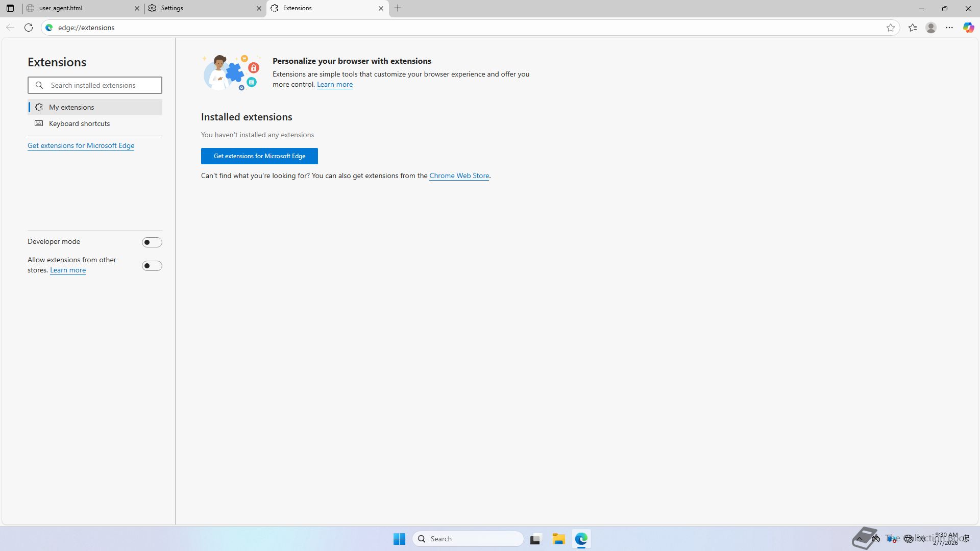The image size is (980, 551).
Task: Click the Windows Start button
Action: coord(399,539)
